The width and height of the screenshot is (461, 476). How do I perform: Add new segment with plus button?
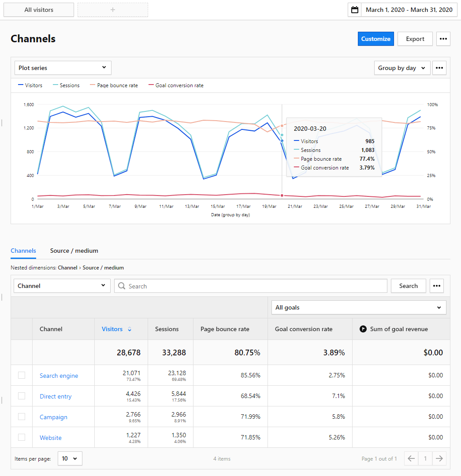pyautogui.click(x=113, y=10)
